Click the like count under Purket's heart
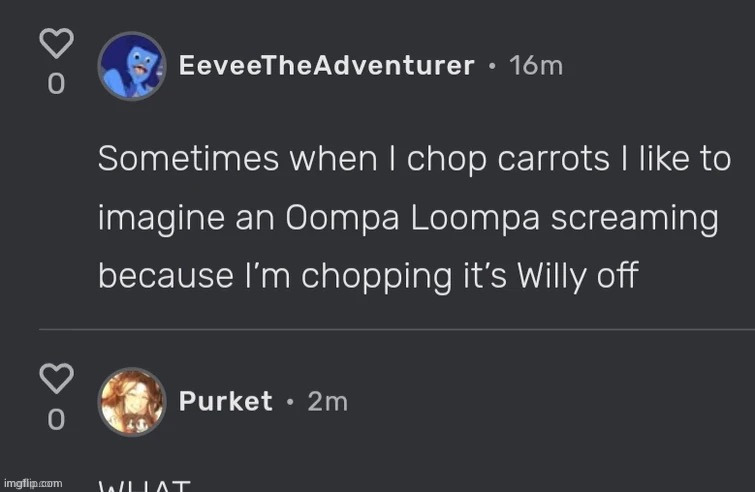 click(x=56, y=419)
